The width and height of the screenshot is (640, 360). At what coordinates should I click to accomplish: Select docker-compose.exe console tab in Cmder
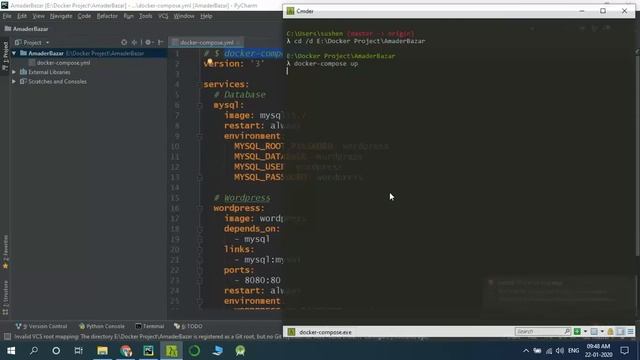pos(320,332)
